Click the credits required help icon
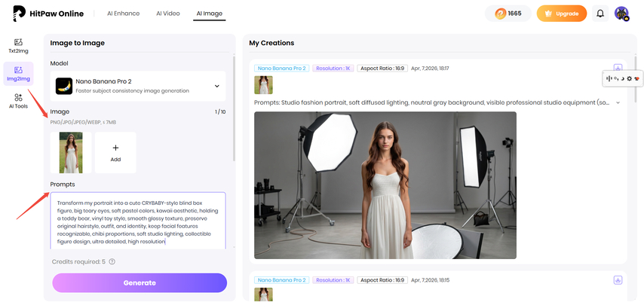 pyautogui.click(x=112, y=261)
